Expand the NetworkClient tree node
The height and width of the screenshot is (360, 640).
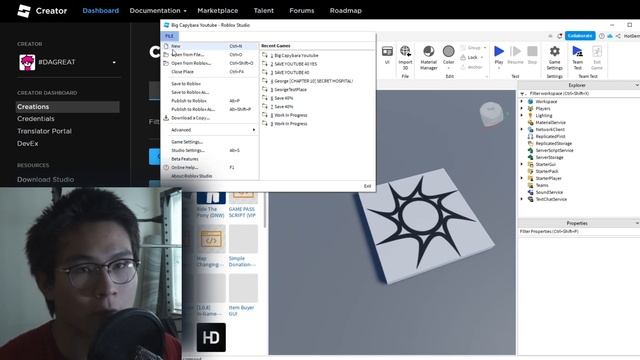point(522,129)
